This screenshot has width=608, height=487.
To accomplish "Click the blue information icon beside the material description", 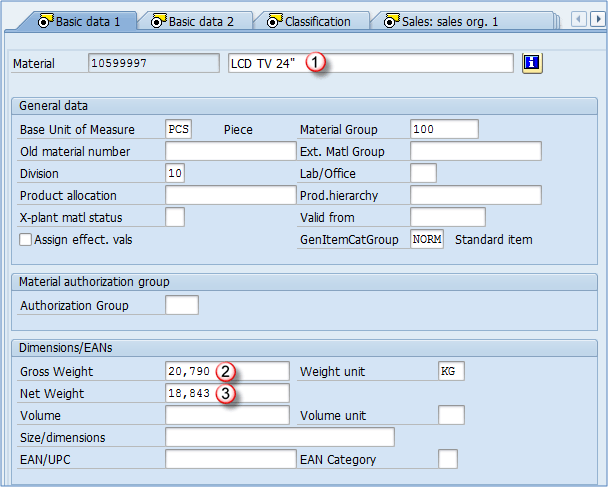I will coord(532,63).
